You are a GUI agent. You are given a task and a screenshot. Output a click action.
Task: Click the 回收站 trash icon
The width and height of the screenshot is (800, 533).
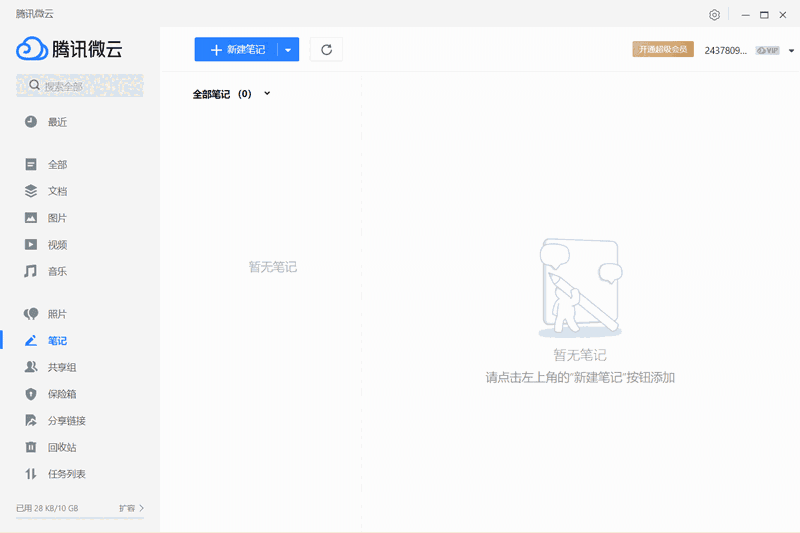point(31,447)
